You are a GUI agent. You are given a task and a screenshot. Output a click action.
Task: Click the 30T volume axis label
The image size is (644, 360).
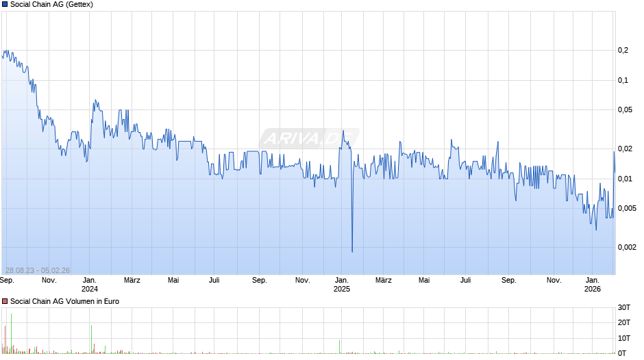(x=624, y=307)
